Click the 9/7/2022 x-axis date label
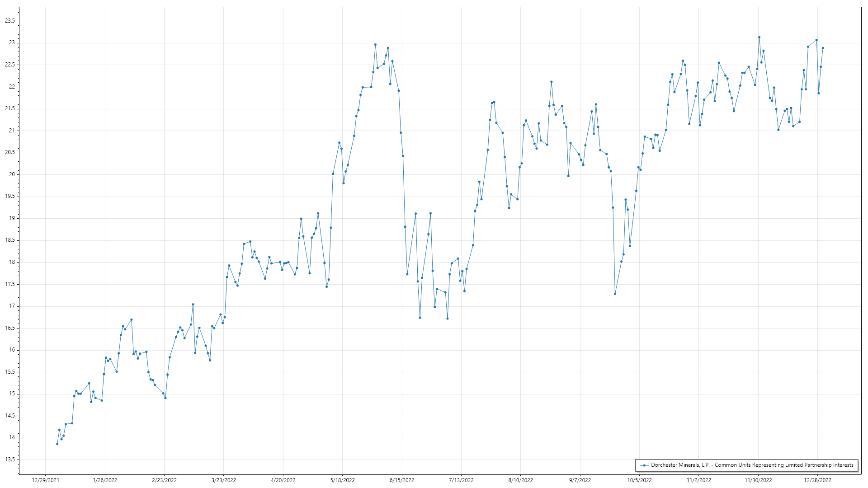Screen dimensions: 868x488 pos(580,480)
